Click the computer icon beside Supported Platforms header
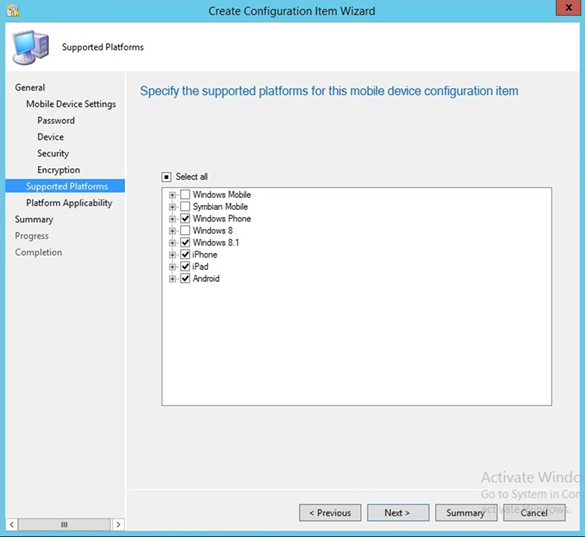Viewport: 585px width, 537px height. [31, 47]
